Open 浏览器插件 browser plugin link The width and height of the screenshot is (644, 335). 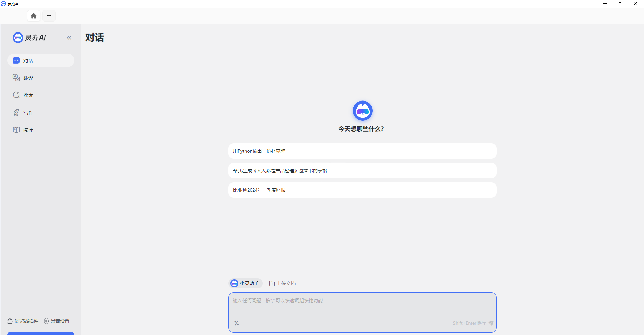coord(23,321)
